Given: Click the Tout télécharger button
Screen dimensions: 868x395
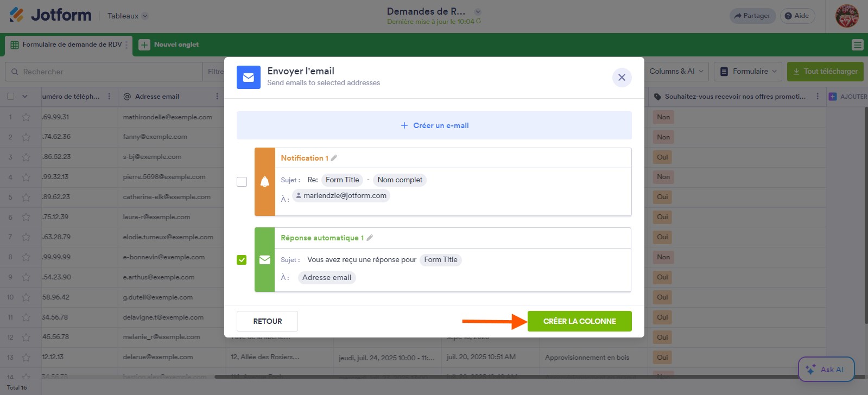Looking at the screenshot, I should (x=825, y=71).
